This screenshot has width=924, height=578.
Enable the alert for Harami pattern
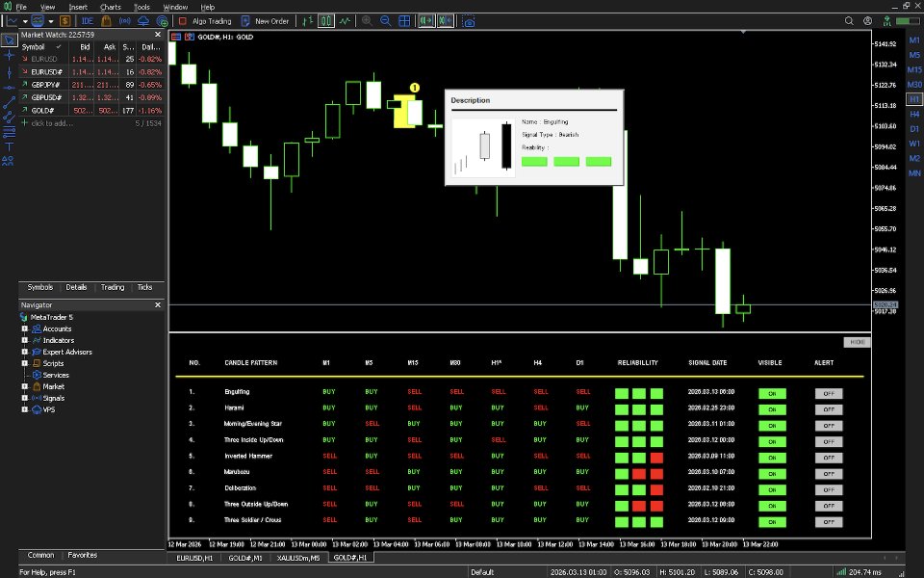coord(829,408)
